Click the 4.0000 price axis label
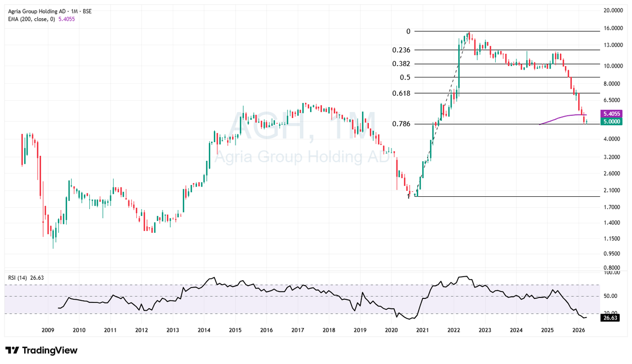 (x=613, y=139)
